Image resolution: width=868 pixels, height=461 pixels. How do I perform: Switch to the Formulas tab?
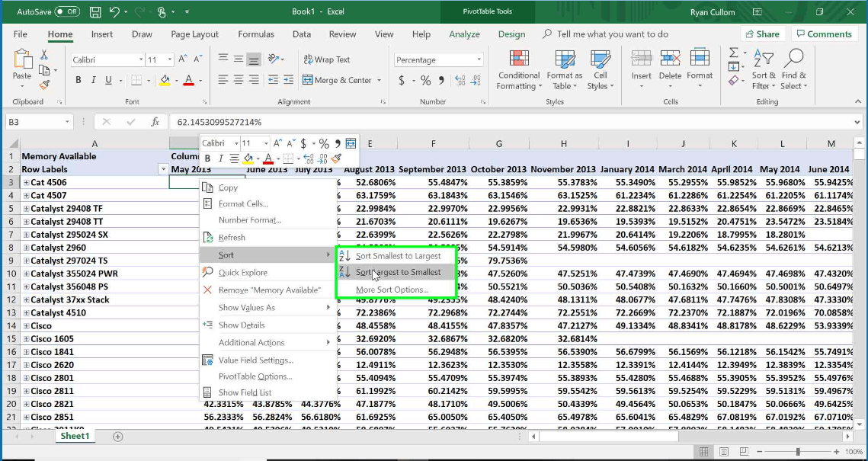click(256, 34)
